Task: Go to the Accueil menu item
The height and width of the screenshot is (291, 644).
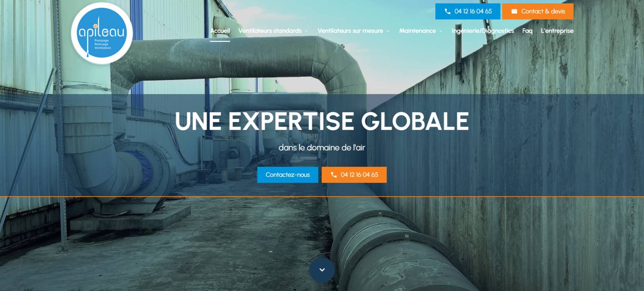Action: pyautogui.click(x=220, y=31)
